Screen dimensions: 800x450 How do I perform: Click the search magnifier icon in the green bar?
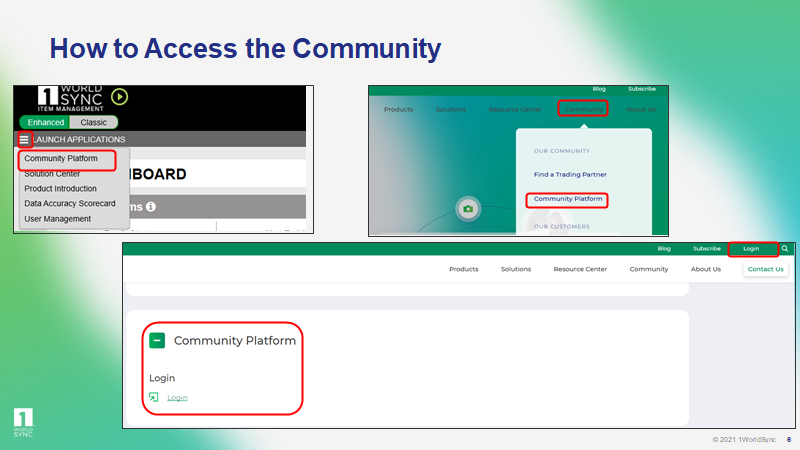[x=785, y=248]
